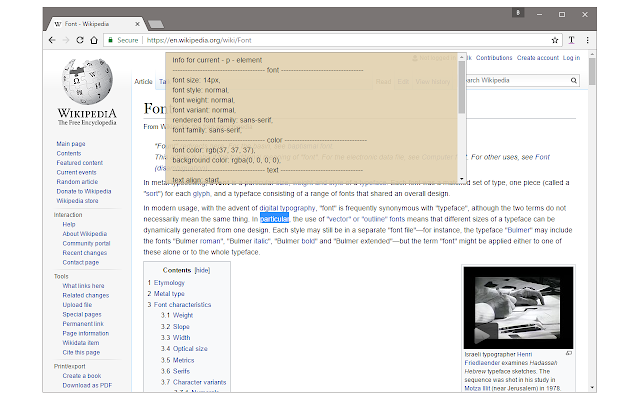Open a new browser tab
The height and width of the screenshot is (400, 640).
coord(156,24)
